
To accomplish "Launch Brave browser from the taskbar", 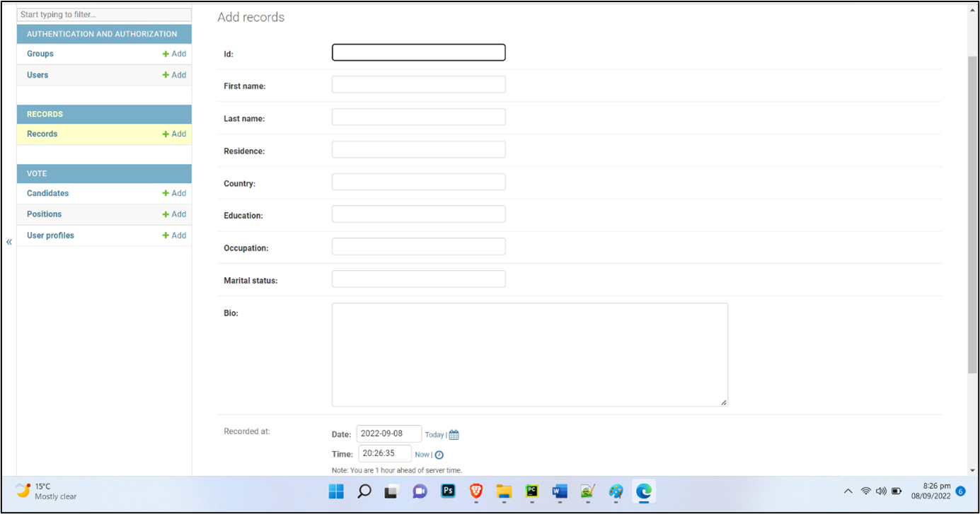I will (x=475, y=491).
